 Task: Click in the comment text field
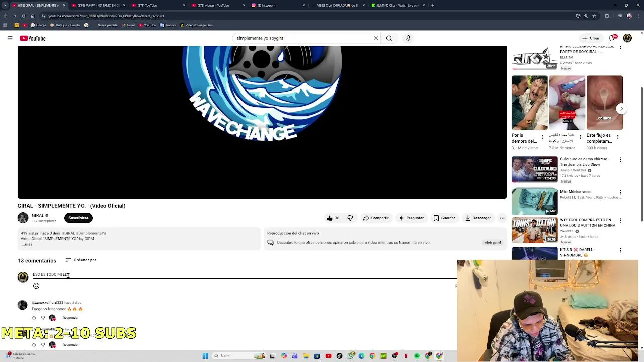click(244, 274)
